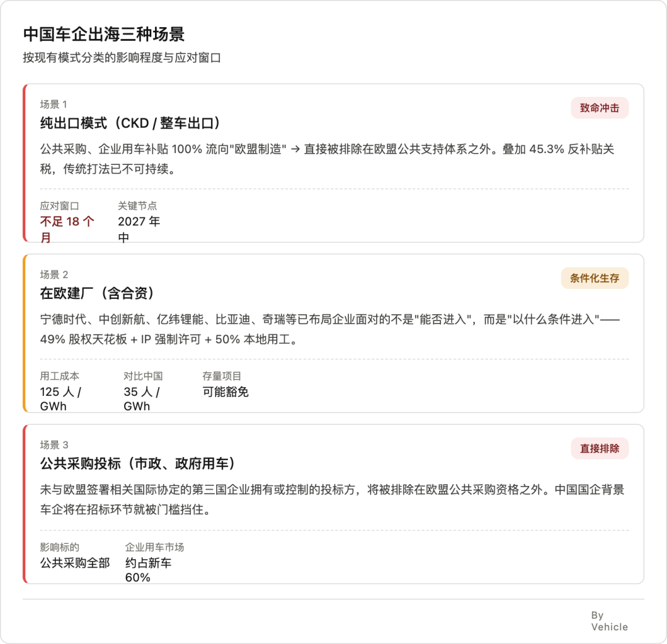Click the 可能豁免 value under 存量项目
This screenshot has width=667, height=644.
(x=225, y=391)
